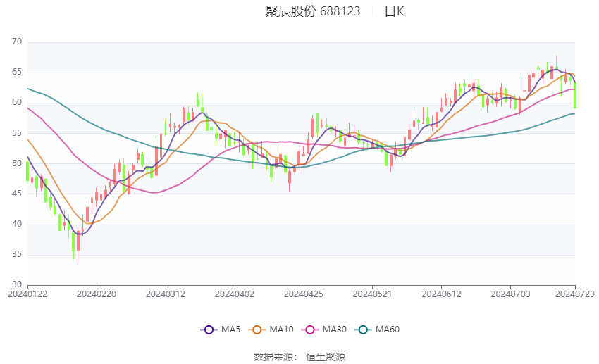
Task: Toggle the MA60 legend series
Action: (377, 330)
